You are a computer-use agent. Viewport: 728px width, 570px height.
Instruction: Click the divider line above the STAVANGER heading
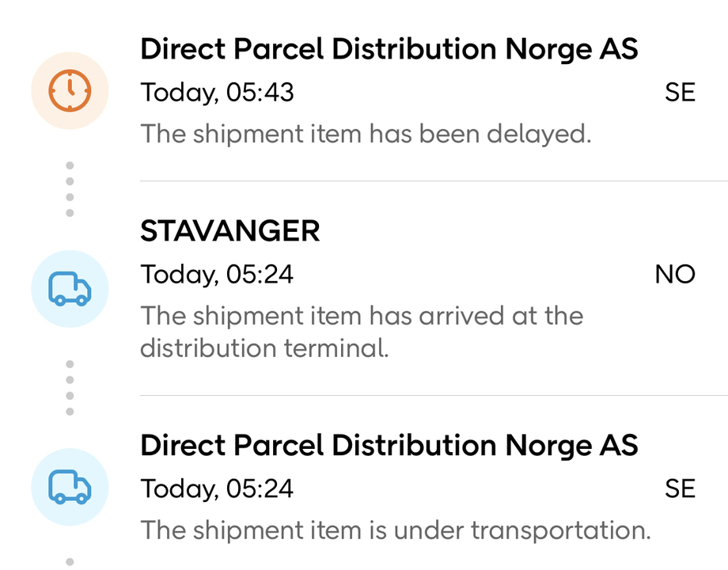point(433,181)
